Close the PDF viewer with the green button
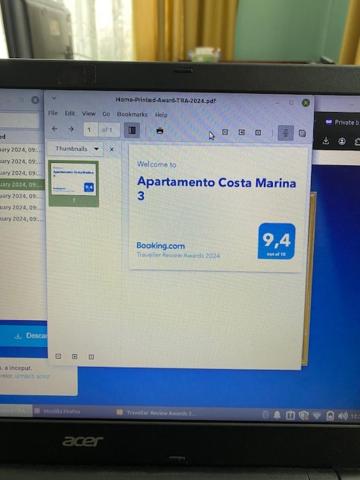Image resolution: width=360 pixels, height=480 pixels. pos(305,103)
